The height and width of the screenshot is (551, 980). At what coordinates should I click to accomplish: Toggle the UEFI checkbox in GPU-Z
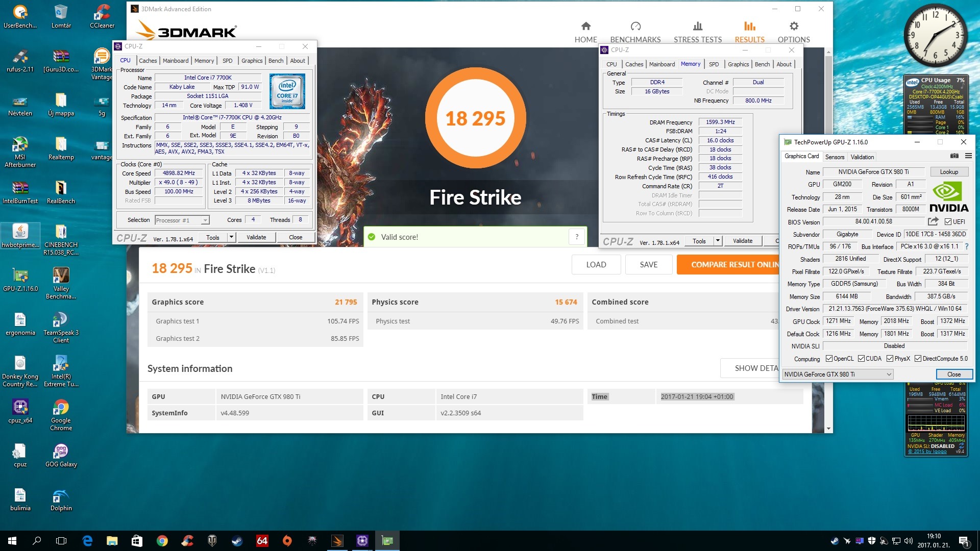(x=948, y=222)
